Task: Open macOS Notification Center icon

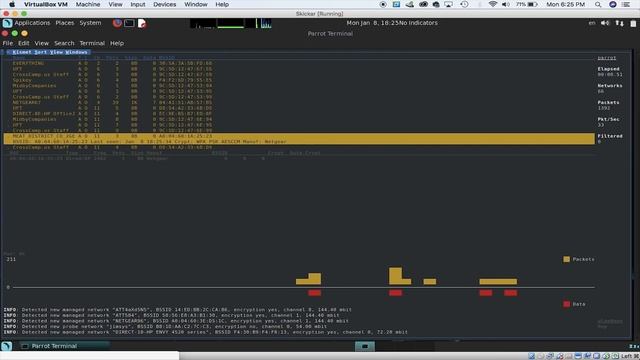Action: 626,4
